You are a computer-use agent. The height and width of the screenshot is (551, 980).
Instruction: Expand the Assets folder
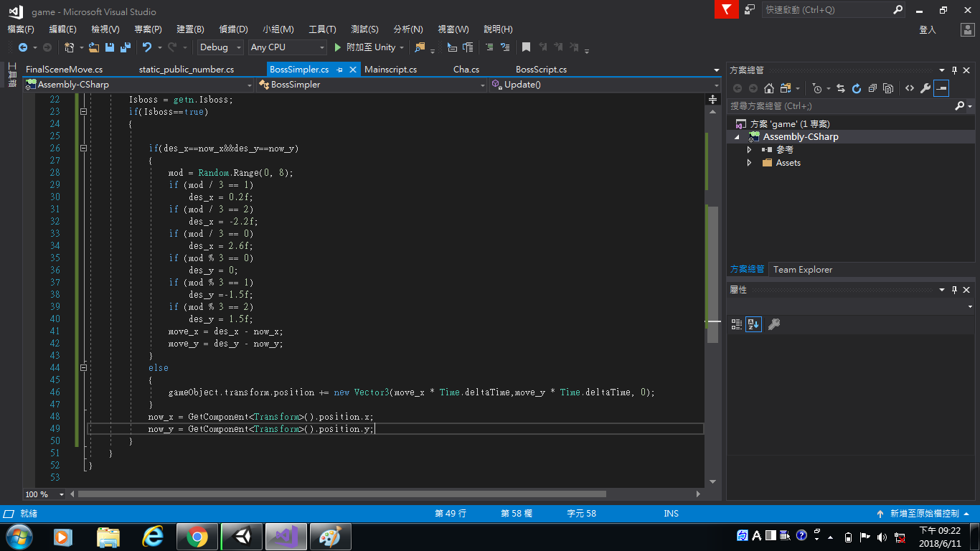749,163
